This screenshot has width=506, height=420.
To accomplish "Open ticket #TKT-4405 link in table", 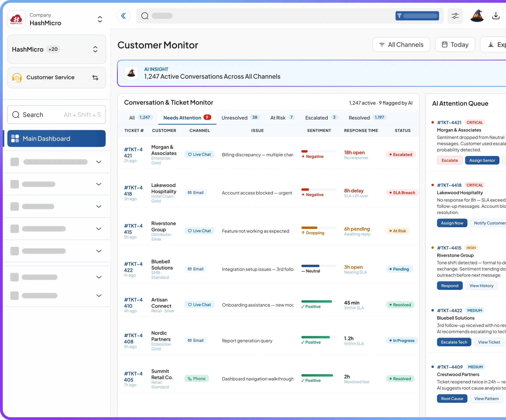I will [133, 377].
